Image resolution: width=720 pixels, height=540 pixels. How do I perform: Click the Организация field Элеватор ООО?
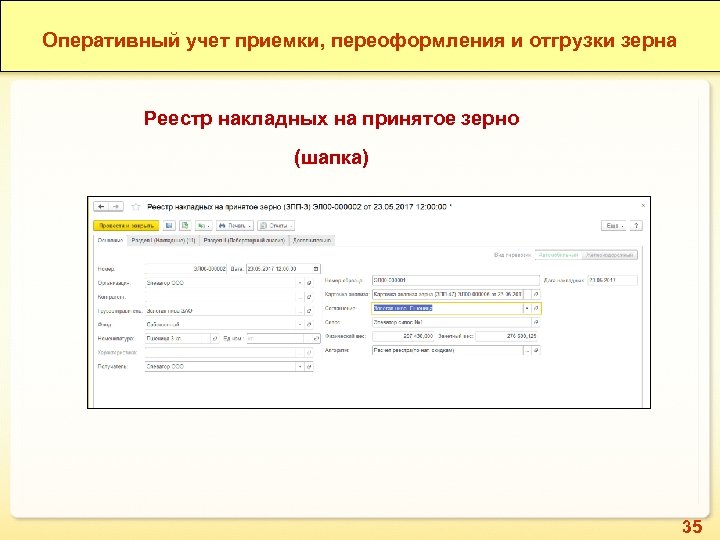tap(220, 283)
